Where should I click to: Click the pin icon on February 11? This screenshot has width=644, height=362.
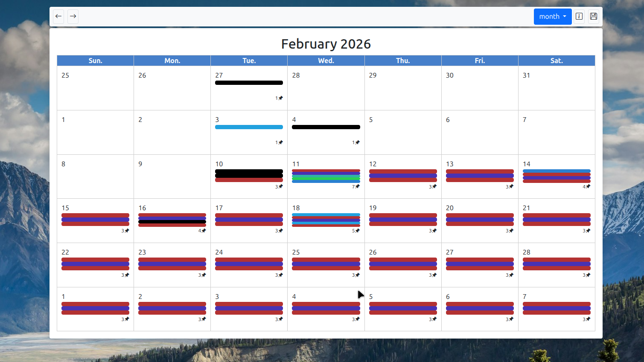coord(358,187)
